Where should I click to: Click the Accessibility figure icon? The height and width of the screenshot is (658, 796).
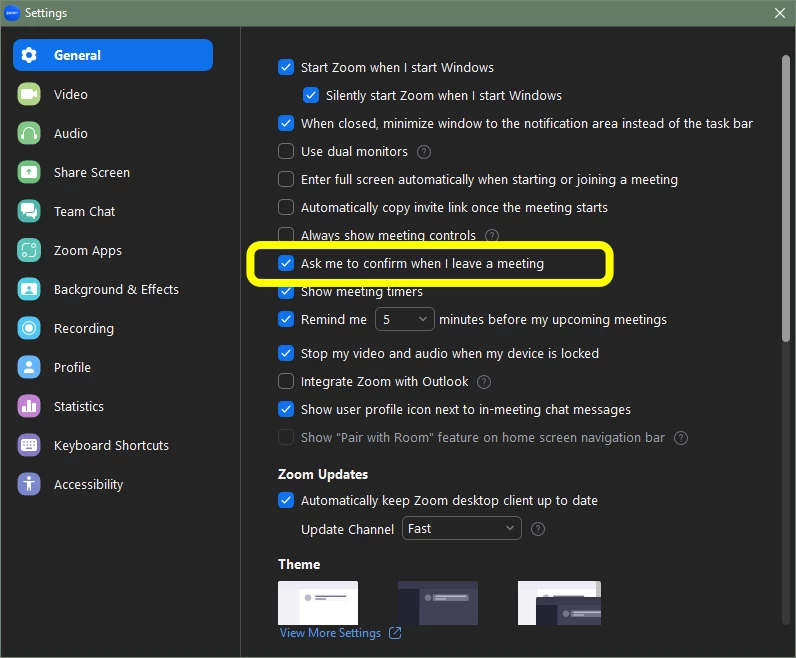(x=29, y=484)
